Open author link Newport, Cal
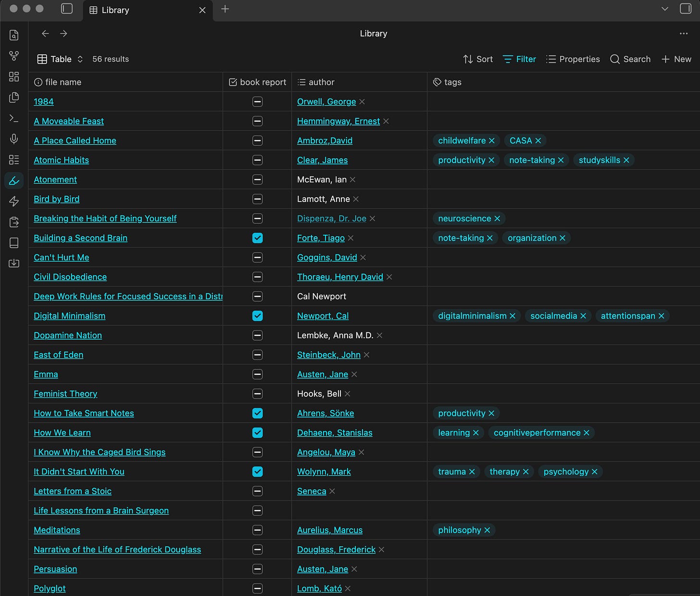 [x=323, y=316]
